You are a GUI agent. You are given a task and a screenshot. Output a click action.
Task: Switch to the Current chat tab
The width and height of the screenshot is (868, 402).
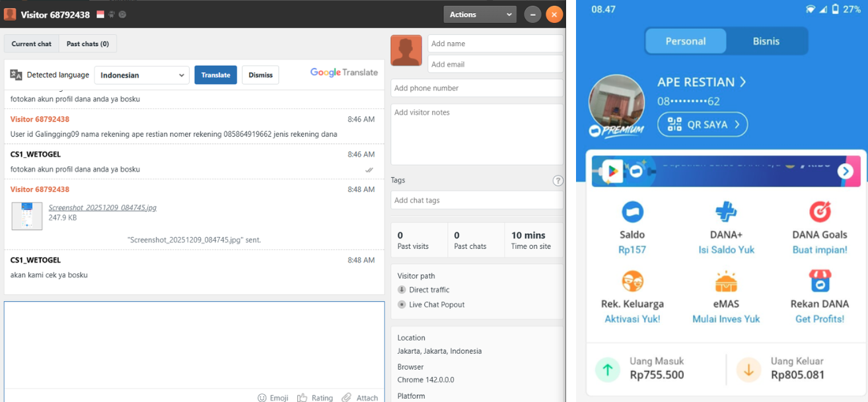[x=31, y=44]
